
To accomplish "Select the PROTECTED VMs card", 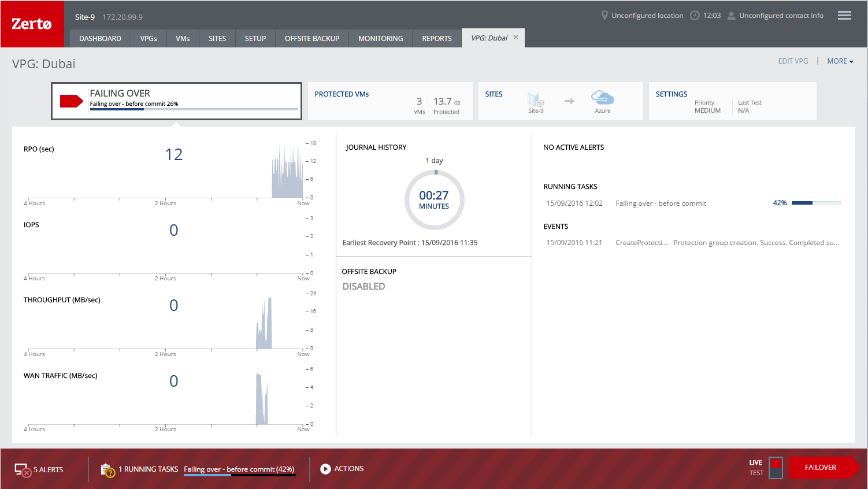I will tap(390, 101).
